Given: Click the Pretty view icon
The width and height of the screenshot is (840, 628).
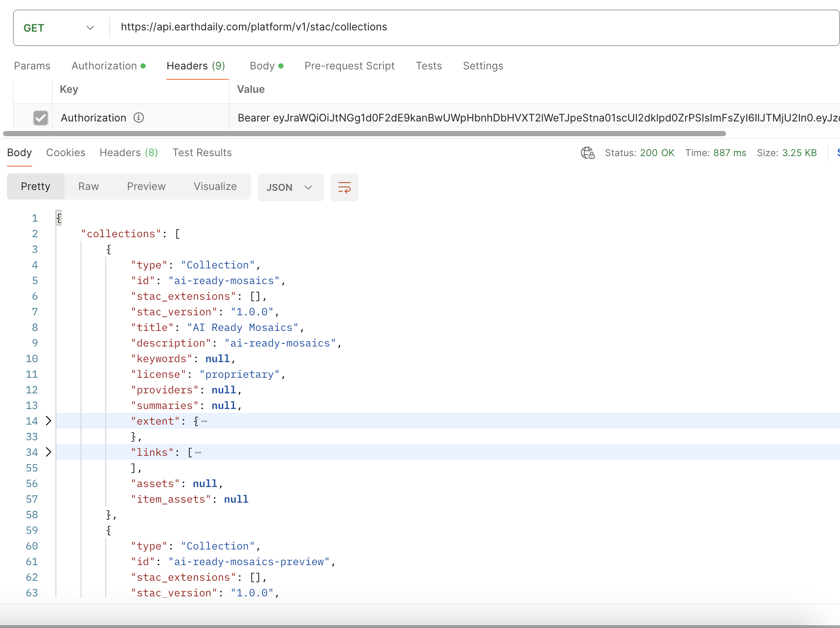Looking at the screenshot, I should point(36,186).
